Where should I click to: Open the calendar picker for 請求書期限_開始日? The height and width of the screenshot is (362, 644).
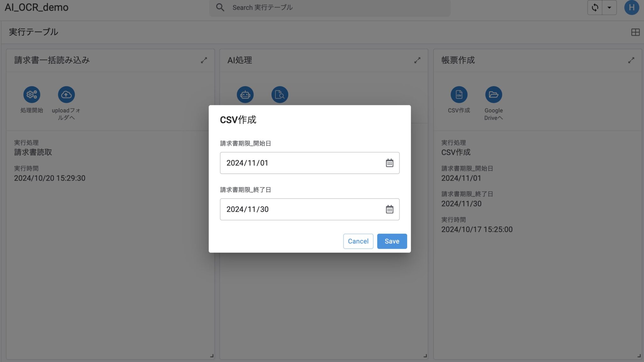point(390,163)
